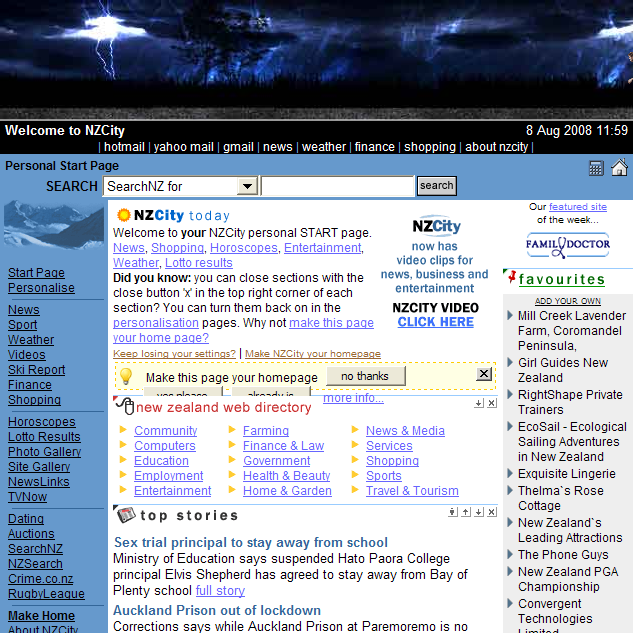This screenshot has height=633, width=633.
Task: Move top stories section up
Action: [466, 512]
